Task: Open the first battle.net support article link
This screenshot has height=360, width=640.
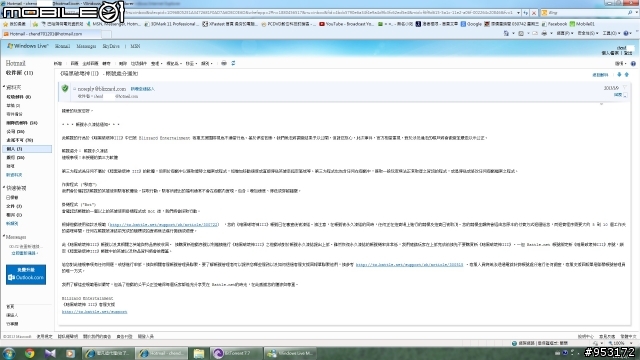Action: 164,224
